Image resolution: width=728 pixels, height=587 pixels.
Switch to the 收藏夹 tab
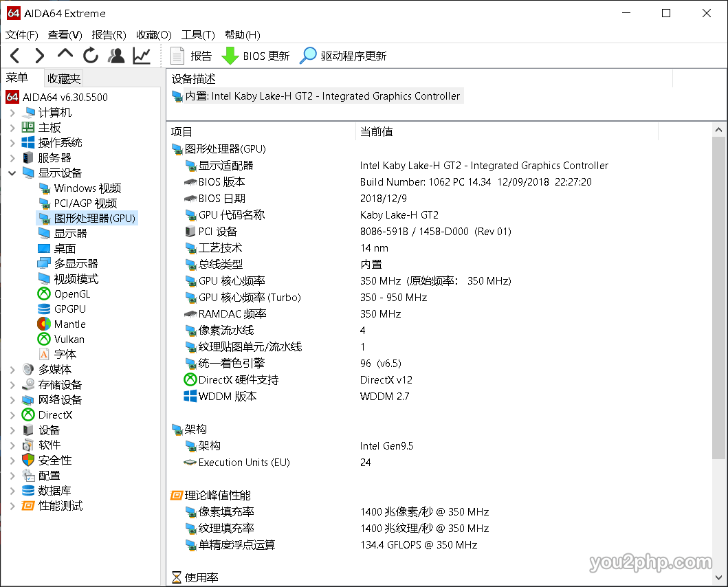tap(64, 78)
